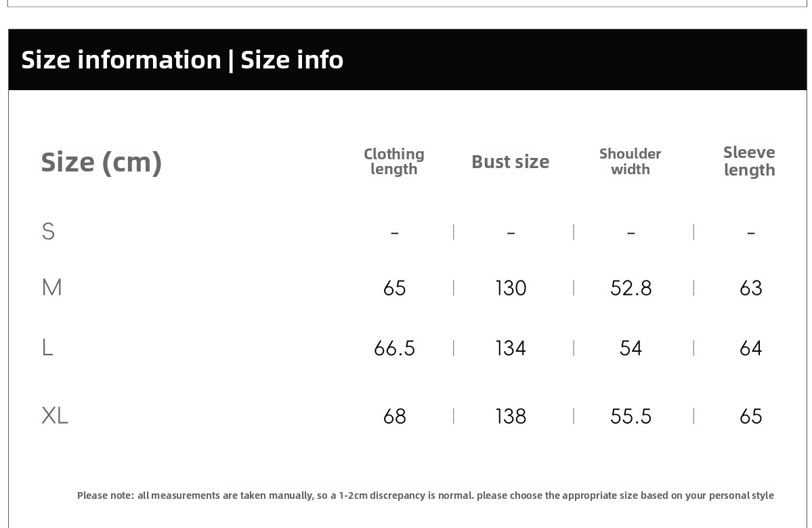This screenshot has width=812, height=528.
Task: Click the "Size (cm)" column heading
Action: click(102, 162)
